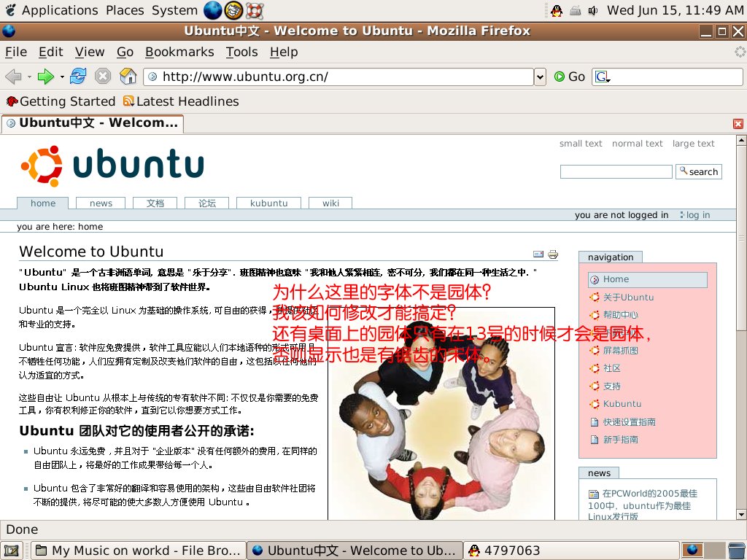The height and width of the screenshot is (560, 747).
Task: Launch the web browser globe panel icon
Action: pyautogui.click(x=212, y=10)
